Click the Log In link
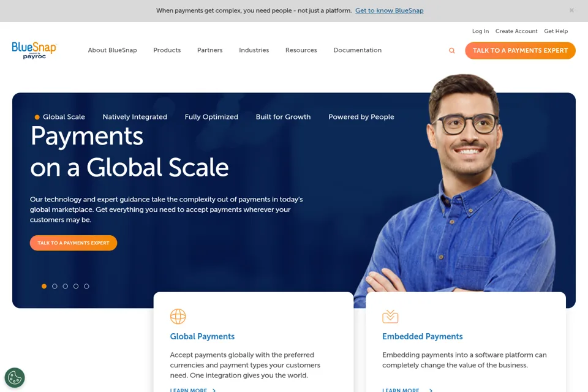The width and height of the screenshot is (588, 392). coord(480,31)
